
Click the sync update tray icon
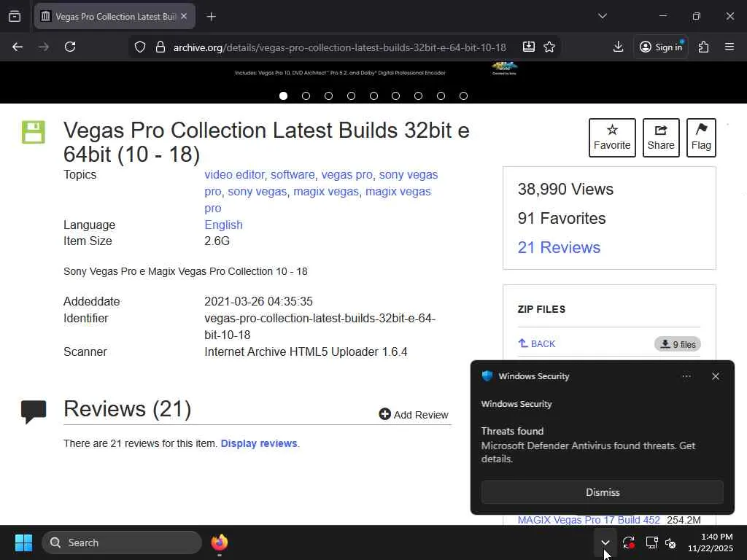[x=628, y=542]
